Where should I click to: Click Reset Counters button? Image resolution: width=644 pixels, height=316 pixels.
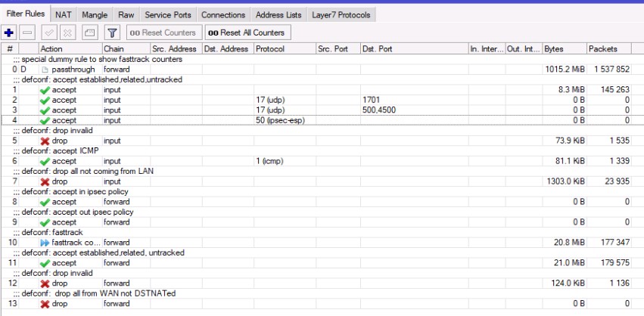coord(164,33)
